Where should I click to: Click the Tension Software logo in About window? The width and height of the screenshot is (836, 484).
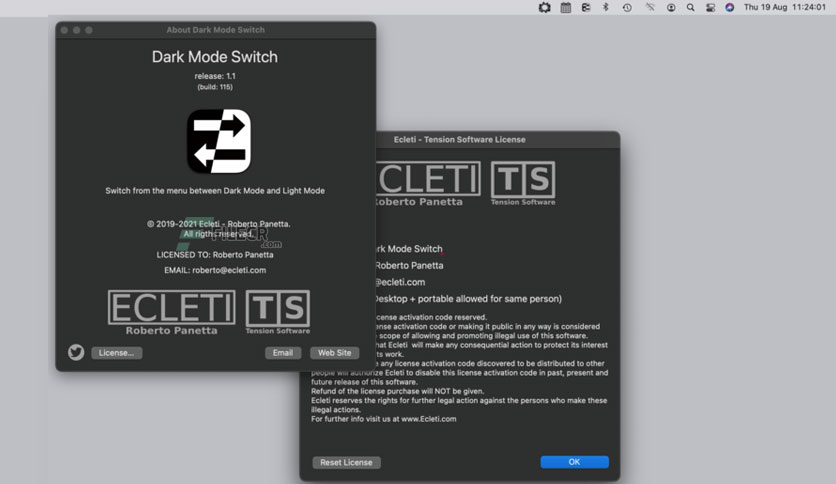tap(278, 312)
